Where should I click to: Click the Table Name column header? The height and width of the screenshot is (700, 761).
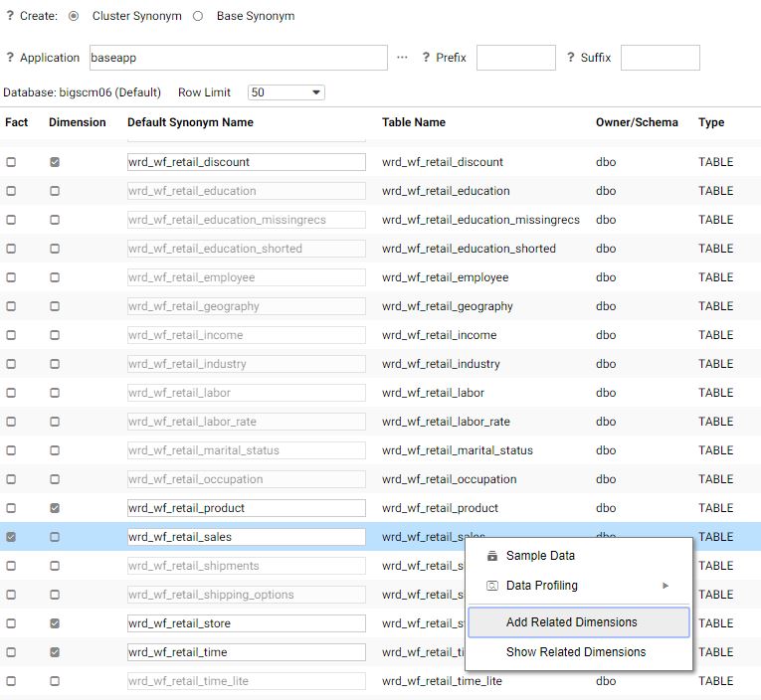point(414,122)
